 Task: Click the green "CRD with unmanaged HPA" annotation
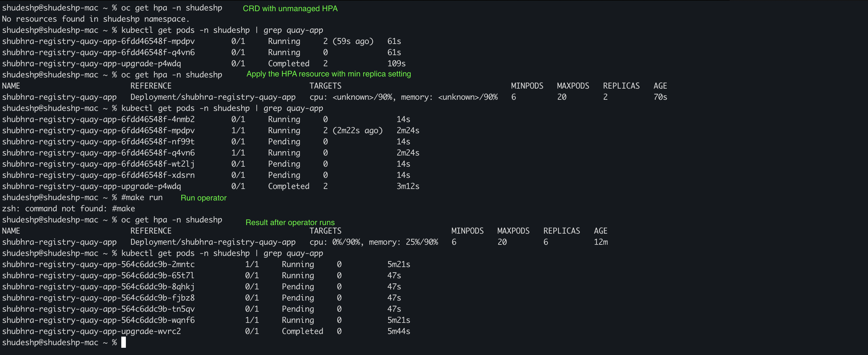click(x=290, y=9)
